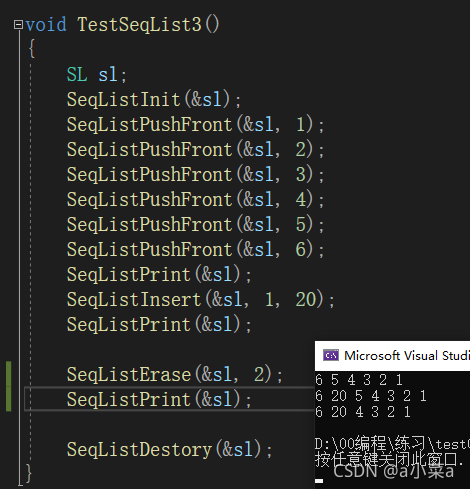Click the SeqListPushFront(&sl, 1) line
This screenshot has height=489, width=470.
tap(195, 124)
